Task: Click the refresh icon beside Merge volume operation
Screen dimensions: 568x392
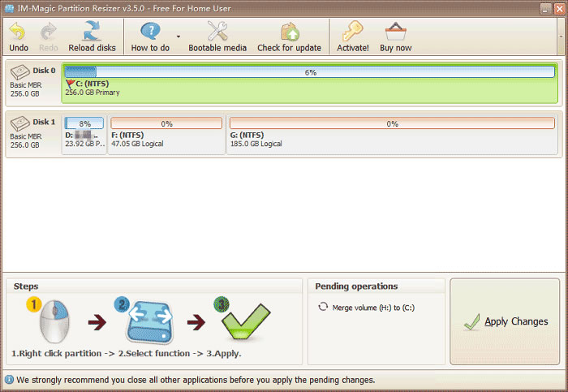Action: tap(323, 307)
